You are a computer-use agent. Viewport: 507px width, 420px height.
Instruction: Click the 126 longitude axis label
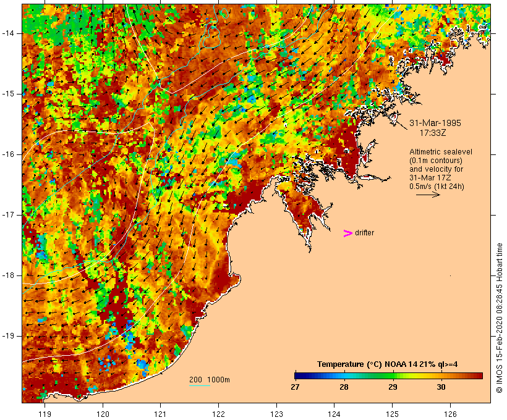point(450,414)
